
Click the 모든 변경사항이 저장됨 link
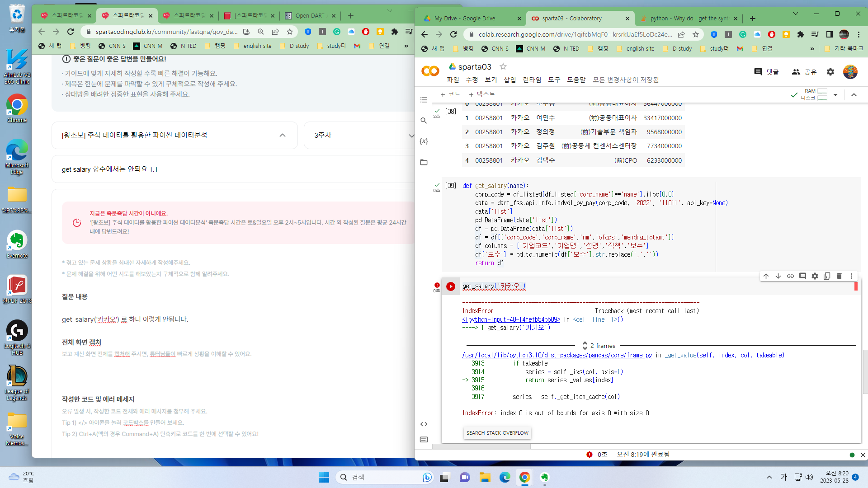coord(626,80)
